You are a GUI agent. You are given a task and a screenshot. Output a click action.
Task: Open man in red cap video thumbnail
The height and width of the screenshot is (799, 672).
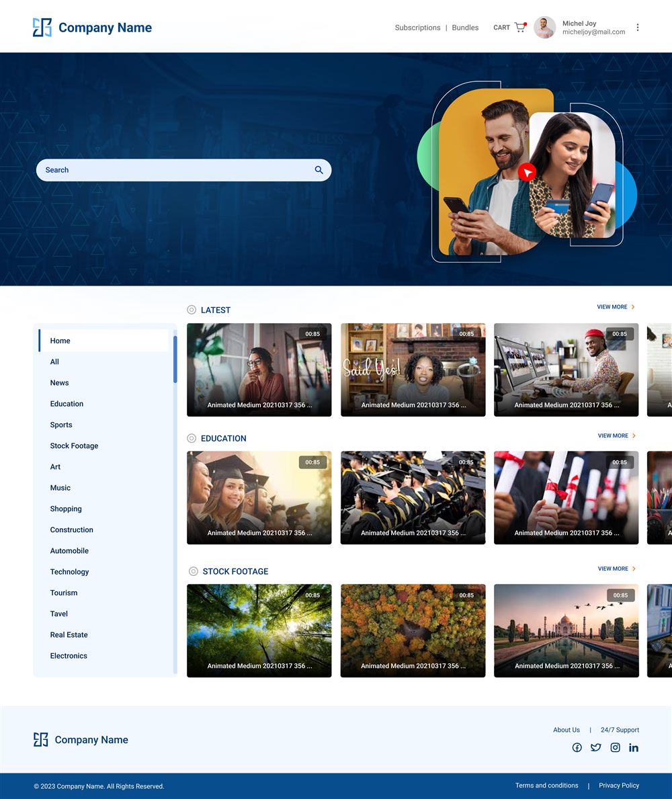566,370
